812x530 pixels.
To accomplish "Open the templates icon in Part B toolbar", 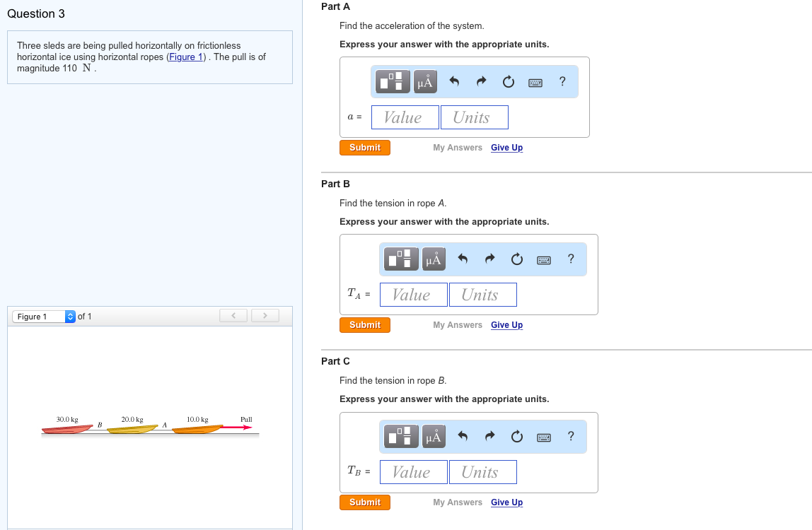I will click(400, 259).
